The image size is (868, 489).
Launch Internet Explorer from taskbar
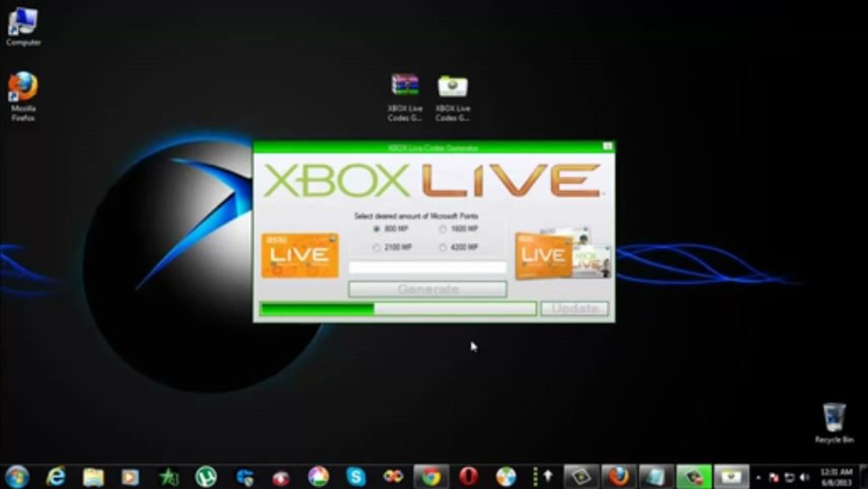[56, 476]
